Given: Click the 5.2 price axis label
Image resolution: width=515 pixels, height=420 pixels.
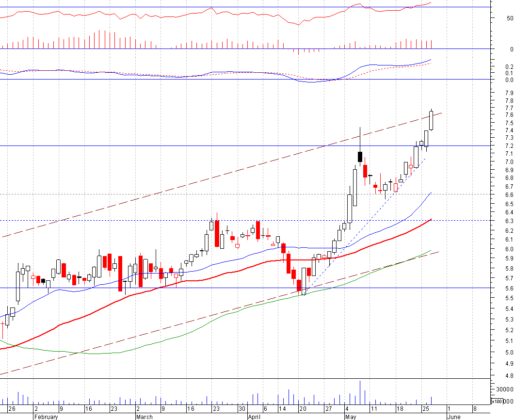Looking at the screenshot, I should pyautogui.click(x=509, y=330).
